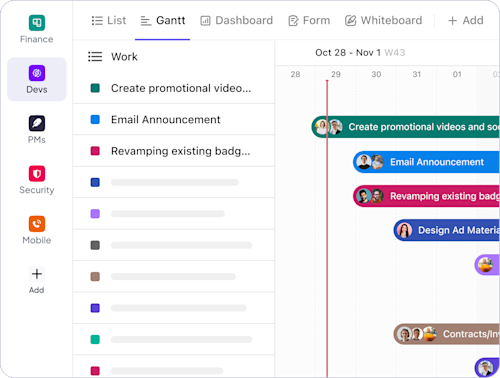This screenshot has width=500, height=378.
Task: Click the plus Add icon in sidebar
Action: click(37, 274)
